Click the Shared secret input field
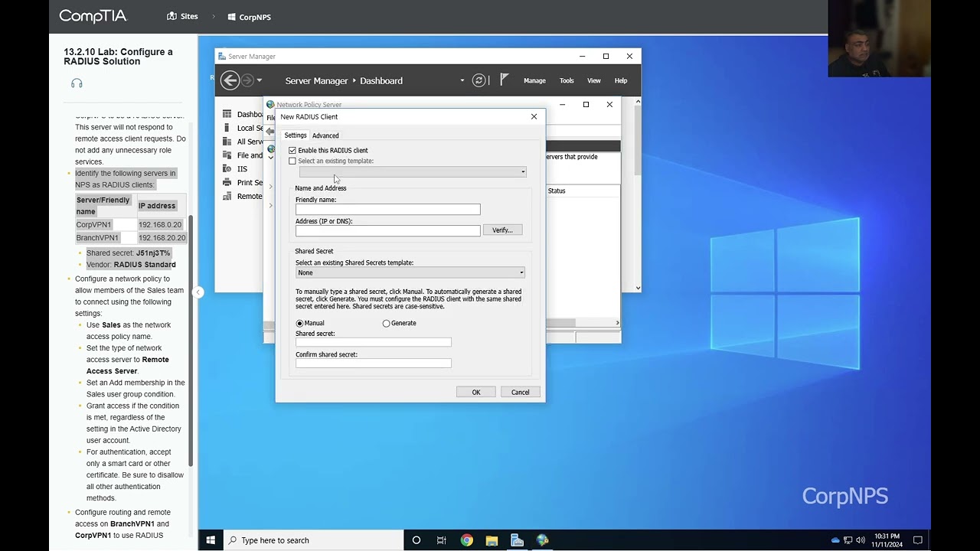The width and height of the screenshot is (980, 551). pos(374,342)
